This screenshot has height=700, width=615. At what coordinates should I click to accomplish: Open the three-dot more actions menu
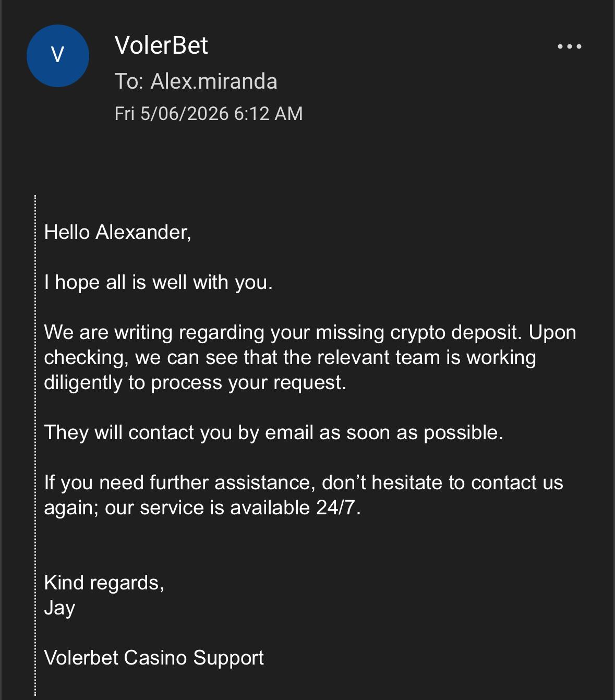tap(569, 46)
